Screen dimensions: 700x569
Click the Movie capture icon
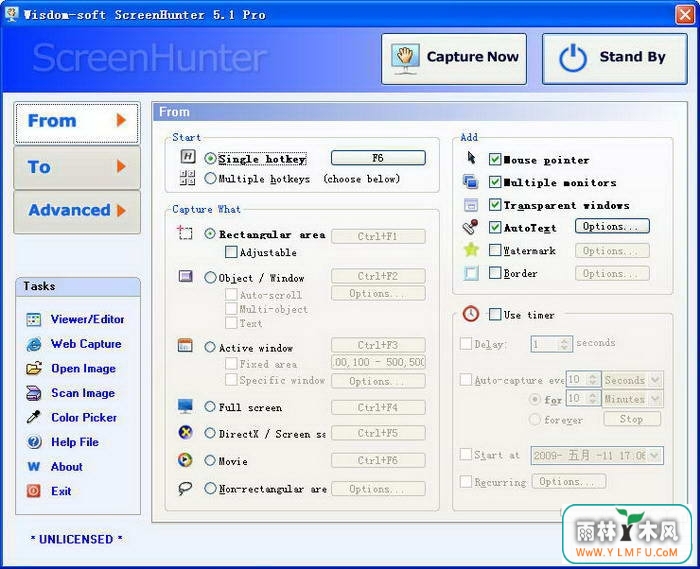(x=185, y=460)
